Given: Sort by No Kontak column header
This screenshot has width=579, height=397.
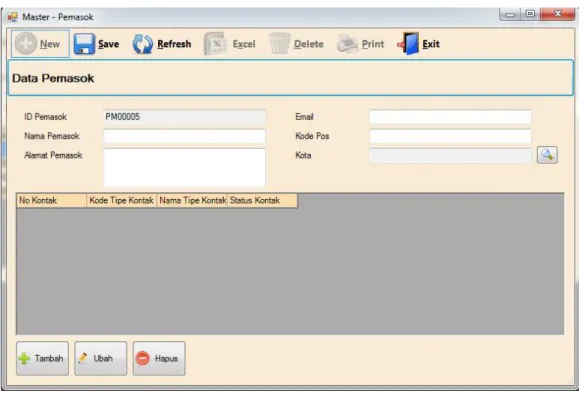Looking at the screenshot, I should [52, 201].
